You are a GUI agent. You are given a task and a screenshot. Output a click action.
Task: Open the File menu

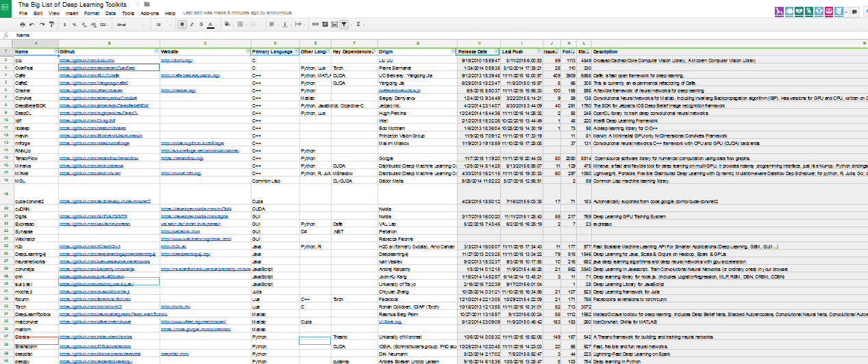click(x=23, y=13)
